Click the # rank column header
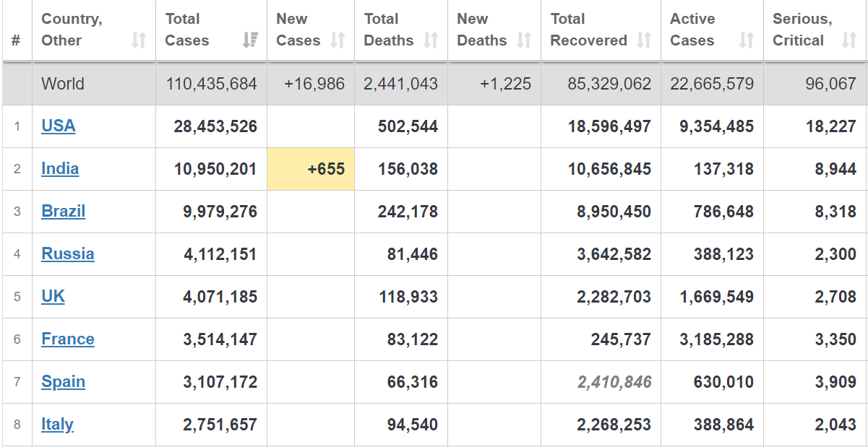Viewport: 868px width, 447px height. [16, 40]
